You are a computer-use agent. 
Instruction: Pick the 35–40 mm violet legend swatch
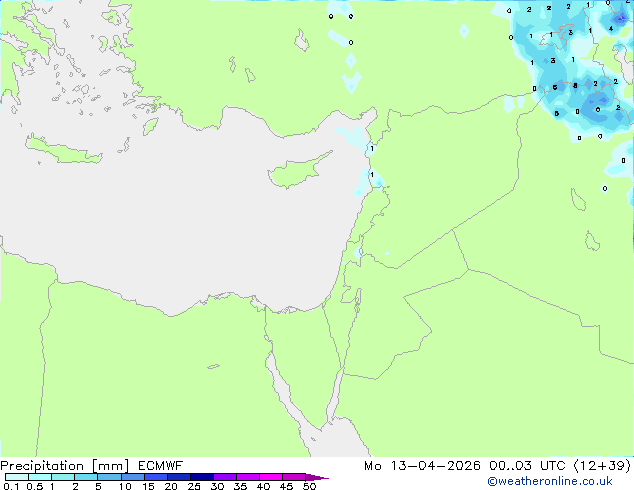point(248,477)
